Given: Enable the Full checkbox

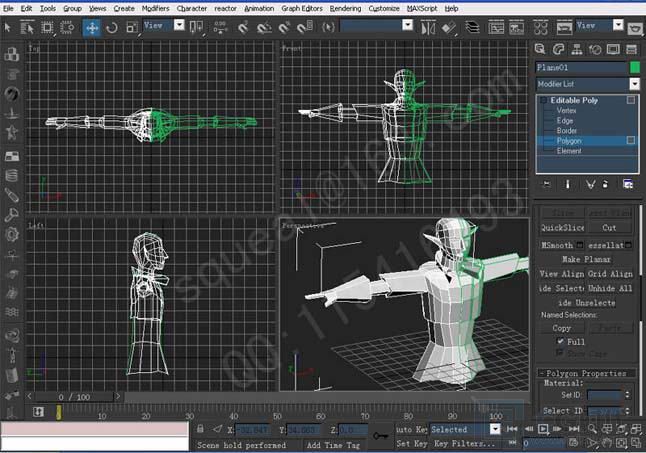Looking at the screenshot, I should pos(560,341).
